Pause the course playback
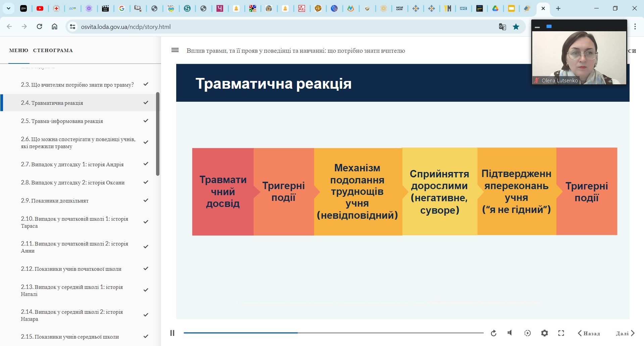The height and width of the screenshot is (346, 644). click(x=172, y=333)
